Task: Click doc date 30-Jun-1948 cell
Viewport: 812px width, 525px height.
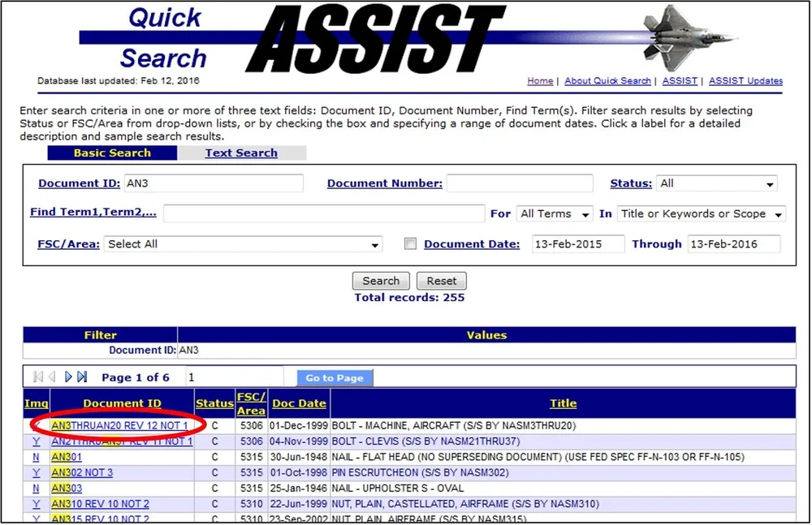Action: tap(299, 457)
